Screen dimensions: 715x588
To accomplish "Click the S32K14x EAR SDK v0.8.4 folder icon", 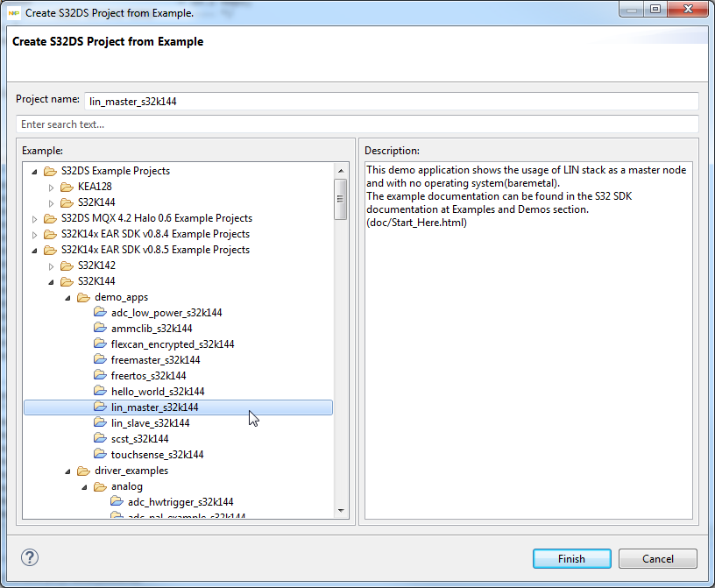I will 50,235.
